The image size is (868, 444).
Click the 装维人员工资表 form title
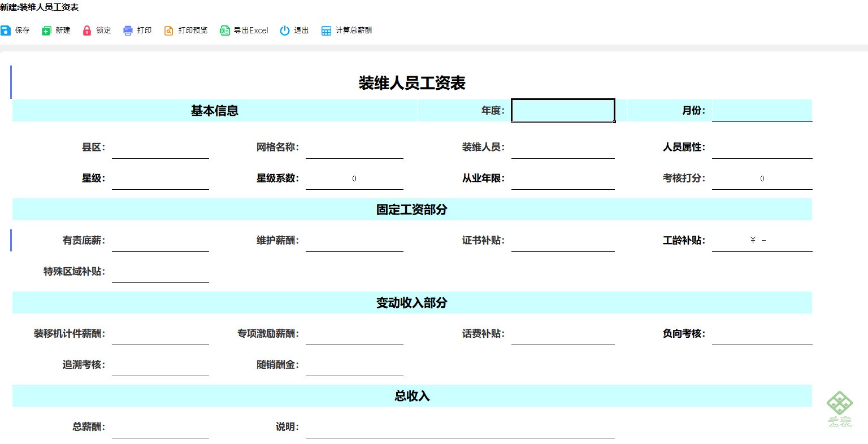coord(412,83)
